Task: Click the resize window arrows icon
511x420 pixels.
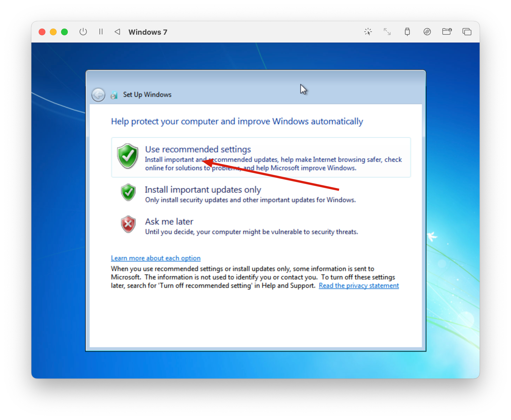Action: [387, 32]
